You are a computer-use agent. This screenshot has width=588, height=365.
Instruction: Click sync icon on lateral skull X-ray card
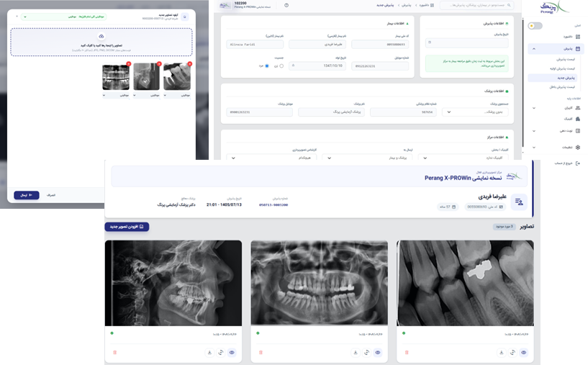pos(221,352)
